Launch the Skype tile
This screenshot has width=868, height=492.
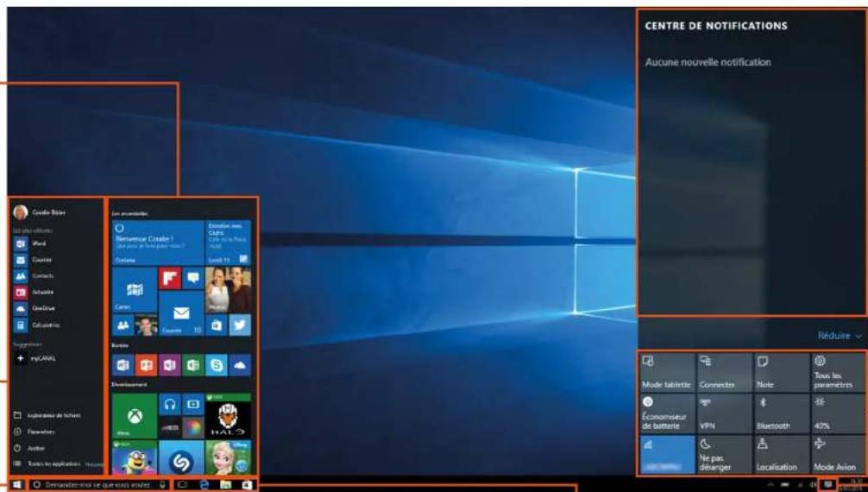click(216, 365)
